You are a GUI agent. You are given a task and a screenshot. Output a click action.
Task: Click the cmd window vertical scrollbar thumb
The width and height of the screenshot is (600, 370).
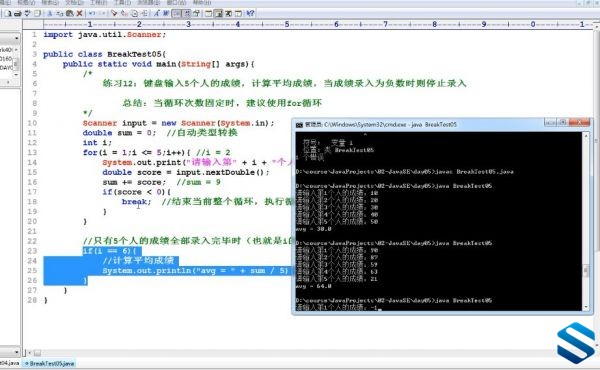coord(585,271)
